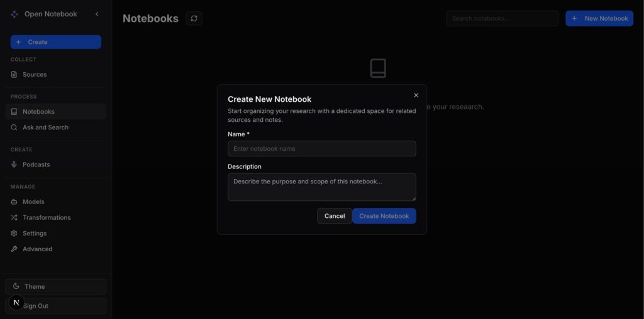Viewport: 644px width, 319px height.
Task: Click the notebook Name input field
Action: point(321,149)
